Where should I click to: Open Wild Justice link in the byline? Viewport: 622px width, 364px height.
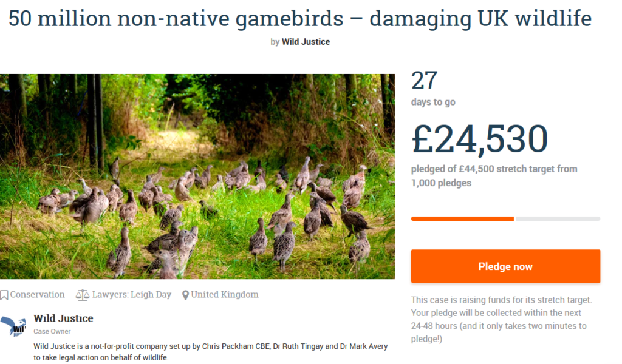coord(306,42)
